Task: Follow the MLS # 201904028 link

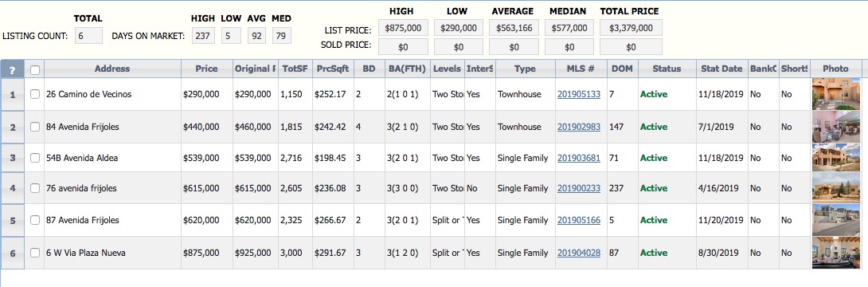Action: click(578, 253)
